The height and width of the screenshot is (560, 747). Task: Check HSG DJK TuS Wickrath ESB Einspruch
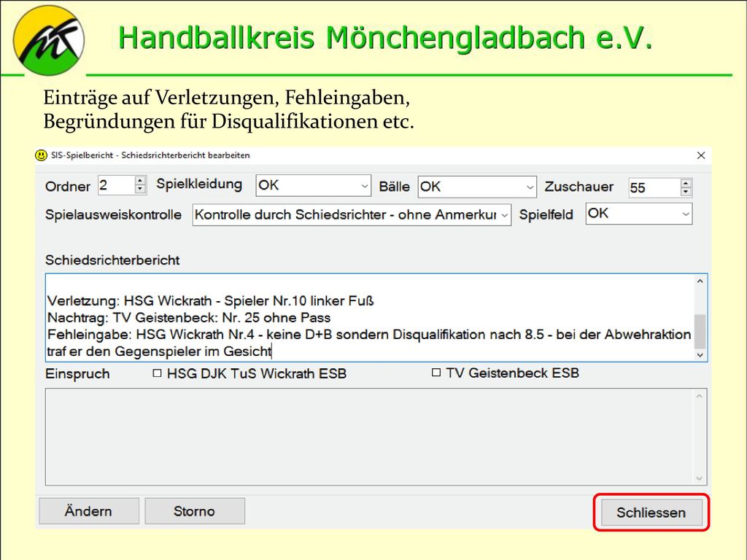tap(157, 373)
